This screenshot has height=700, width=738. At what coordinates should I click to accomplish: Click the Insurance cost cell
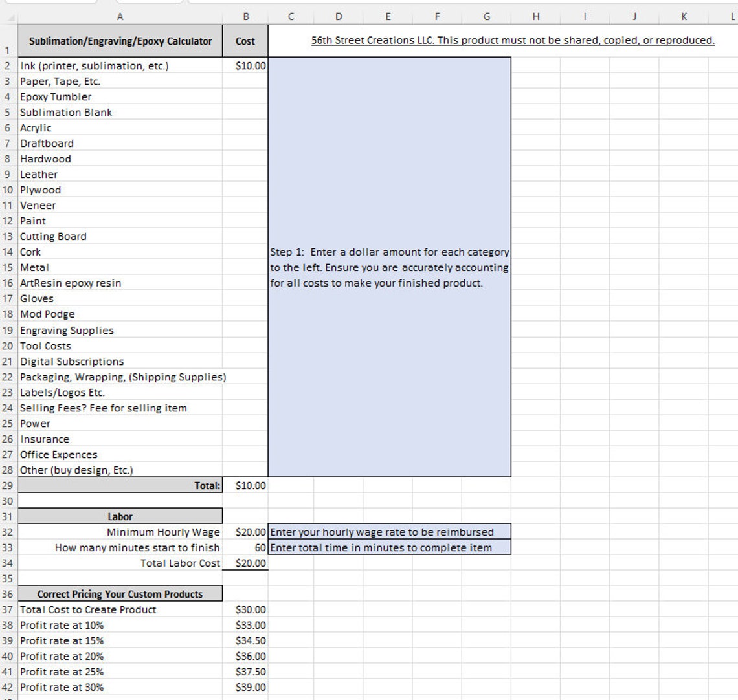pyautogui.click(x=245, y=439)
